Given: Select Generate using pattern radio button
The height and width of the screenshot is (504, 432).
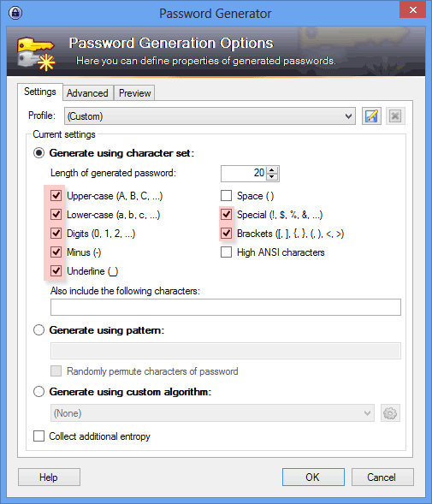Looking at the screenshot, I should click(x=38, y=330).
